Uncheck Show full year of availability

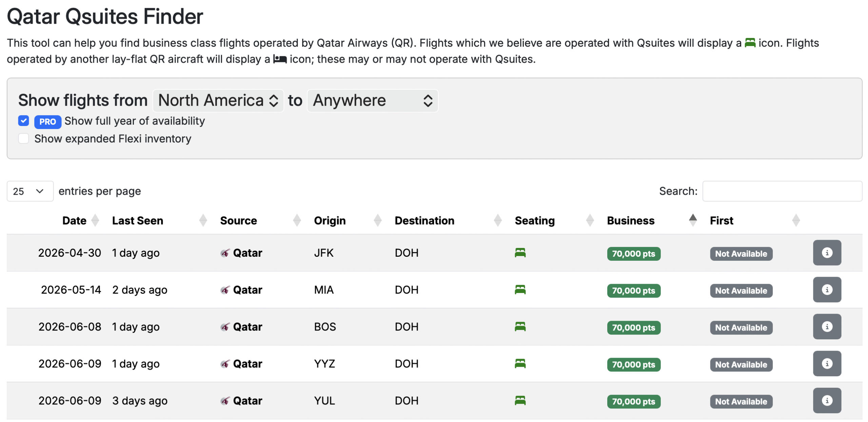[23, 121]
